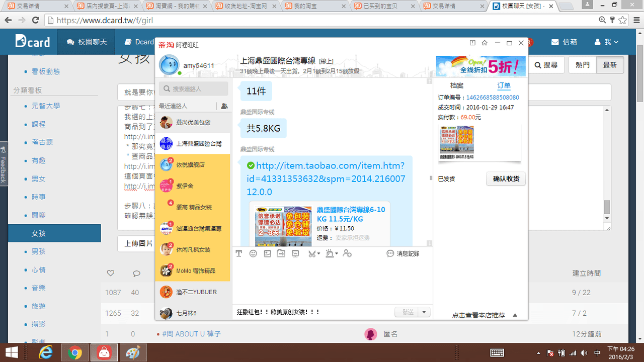Open Dcard logo home link
The image size is (644, 362).
32,42
